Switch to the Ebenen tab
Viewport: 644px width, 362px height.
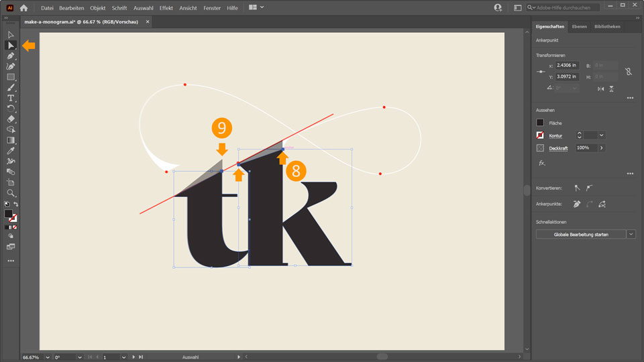(579, 27)
